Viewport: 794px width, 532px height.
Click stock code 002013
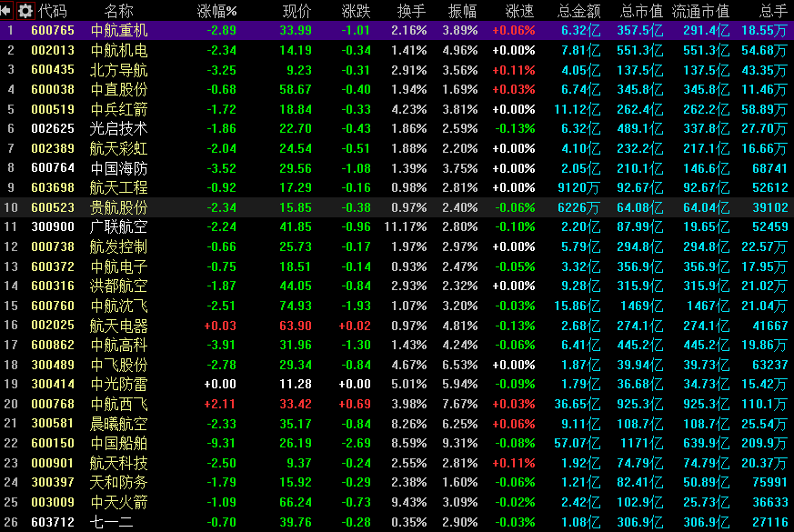pos(53,50)
